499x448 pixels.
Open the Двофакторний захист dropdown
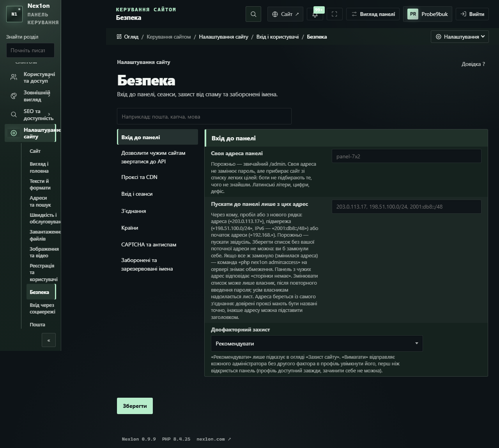point(317,344)
